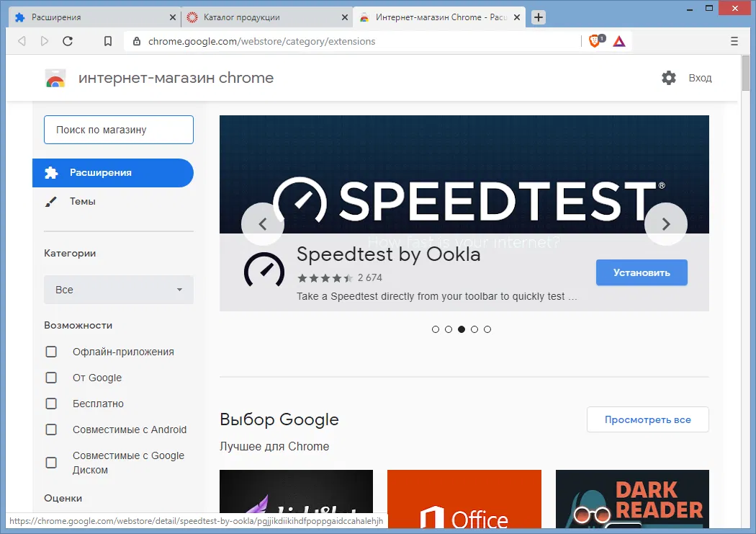
Task: Go to fifth carousel slide dot
Action: click(487, 329)
